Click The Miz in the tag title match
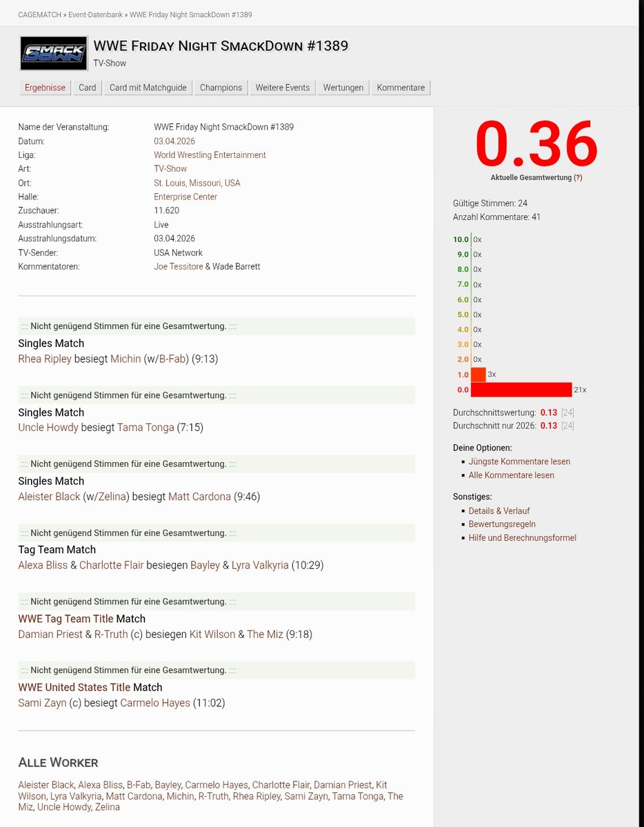644x827 pixels. click(x=265, y=635)
